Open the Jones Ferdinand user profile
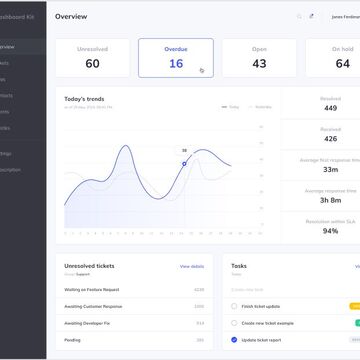 346,17
